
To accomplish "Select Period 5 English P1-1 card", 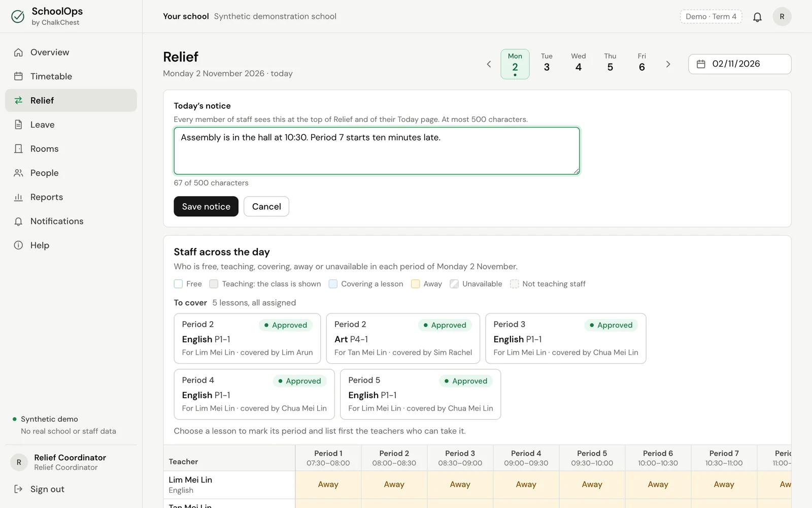I will click(x=421, y=394).
